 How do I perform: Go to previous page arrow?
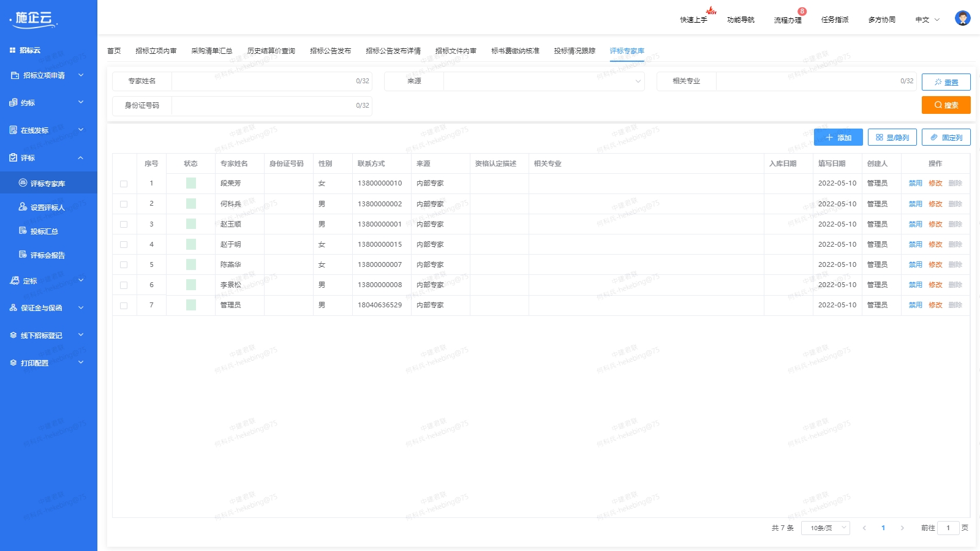click(864, 528)
